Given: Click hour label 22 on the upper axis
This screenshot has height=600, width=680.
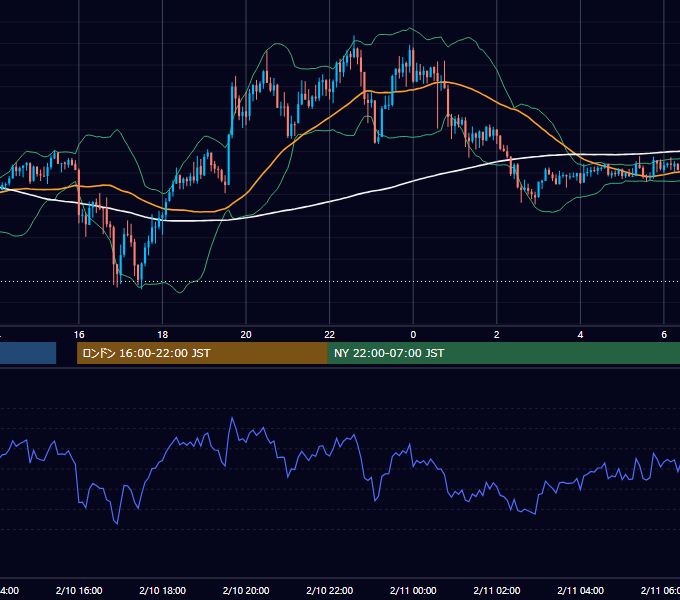Looking at the screenshot, I should click(x=330, y=335).
